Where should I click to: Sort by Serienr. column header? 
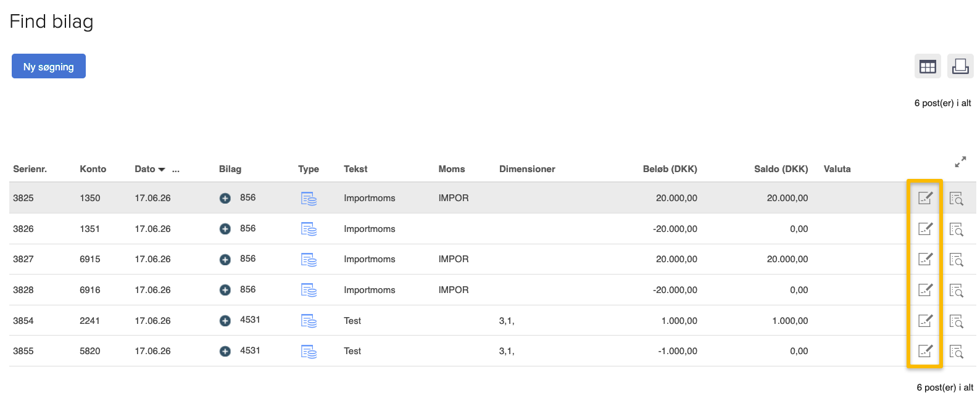(30, 169)
